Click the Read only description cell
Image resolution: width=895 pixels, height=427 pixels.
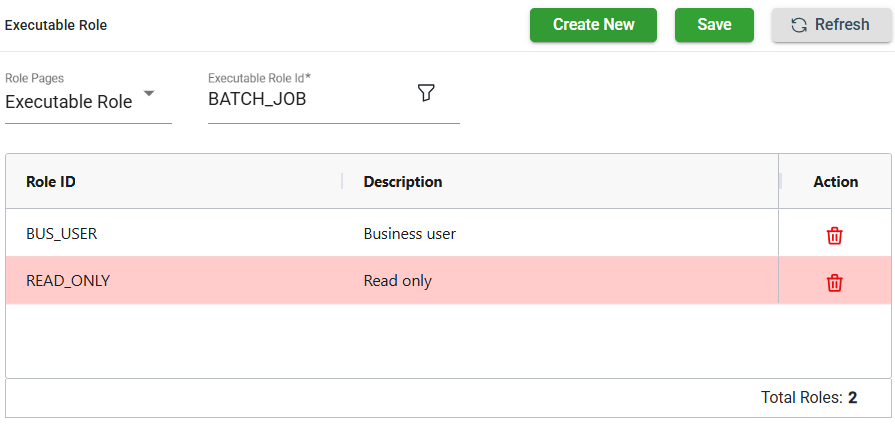[398, 281]
